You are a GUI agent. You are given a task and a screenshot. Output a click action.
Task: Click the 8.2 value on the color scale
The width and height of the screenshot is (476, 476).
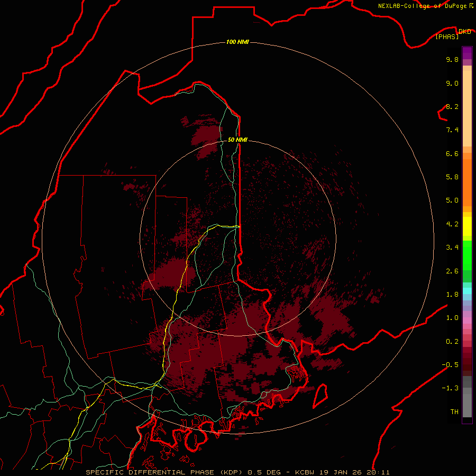click(x=452, y=106)
